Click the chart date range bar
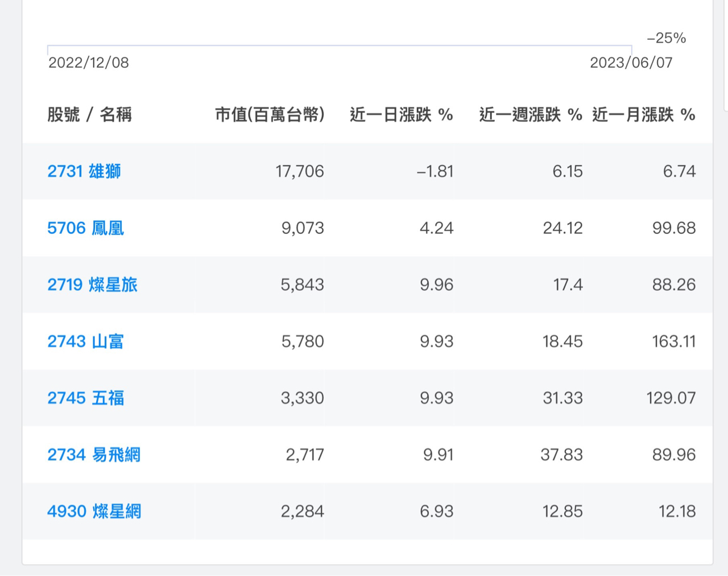 [x=339, y=47]
